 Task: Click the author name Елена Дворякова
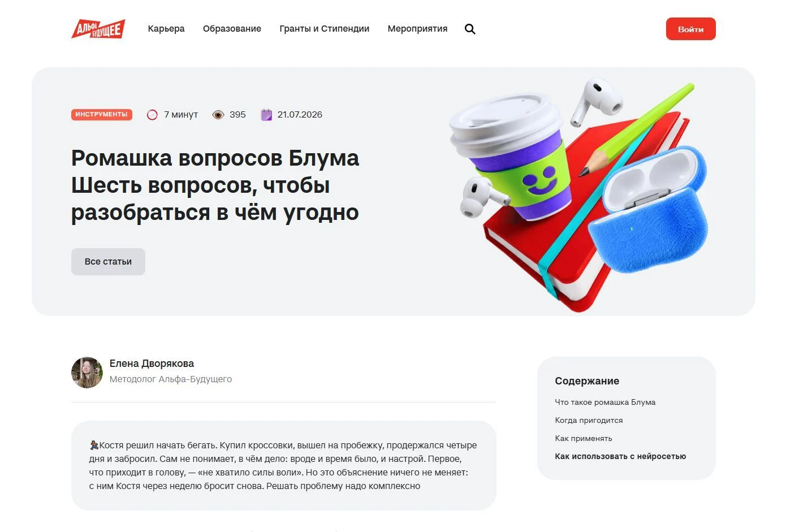(x=152, y=364)
